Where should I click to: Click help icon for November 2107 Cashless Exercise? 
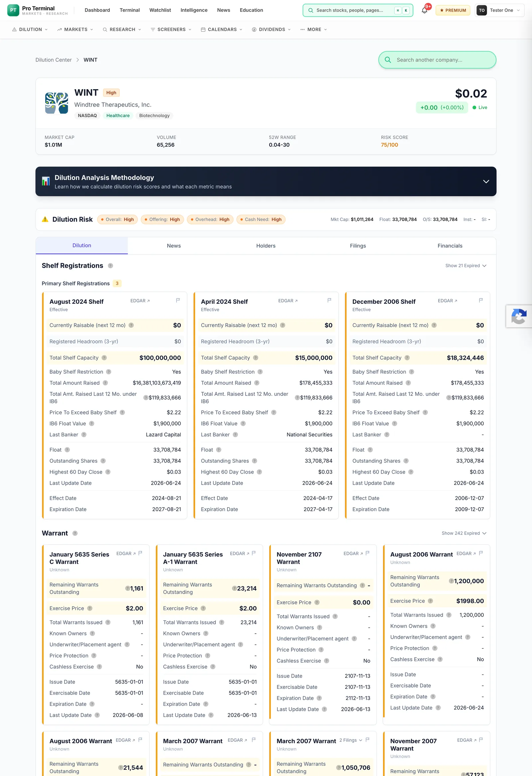327,661
